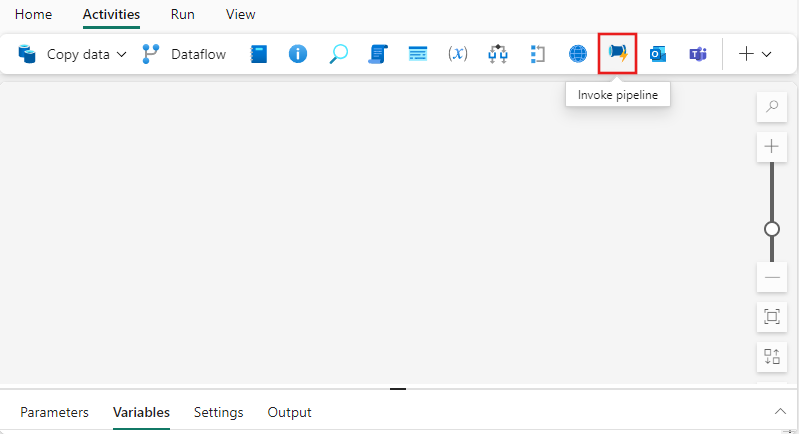Select the Variables tab

point(141,412)
